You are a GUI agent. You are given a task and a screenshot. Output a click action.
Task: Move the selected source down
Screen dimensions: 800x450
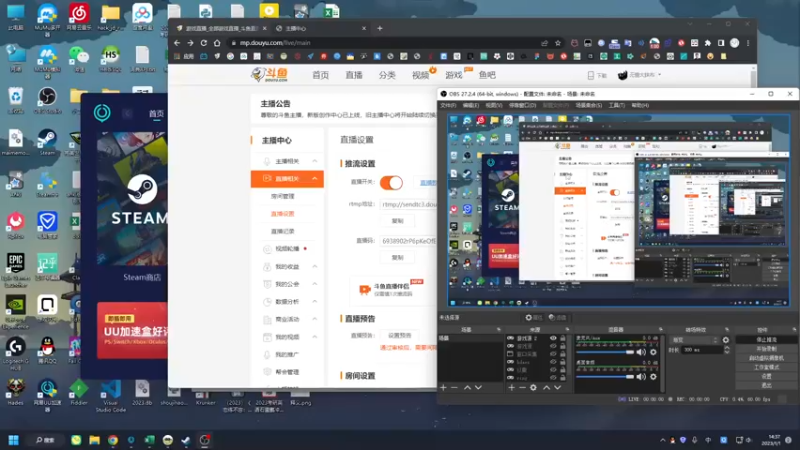point(558,388)
